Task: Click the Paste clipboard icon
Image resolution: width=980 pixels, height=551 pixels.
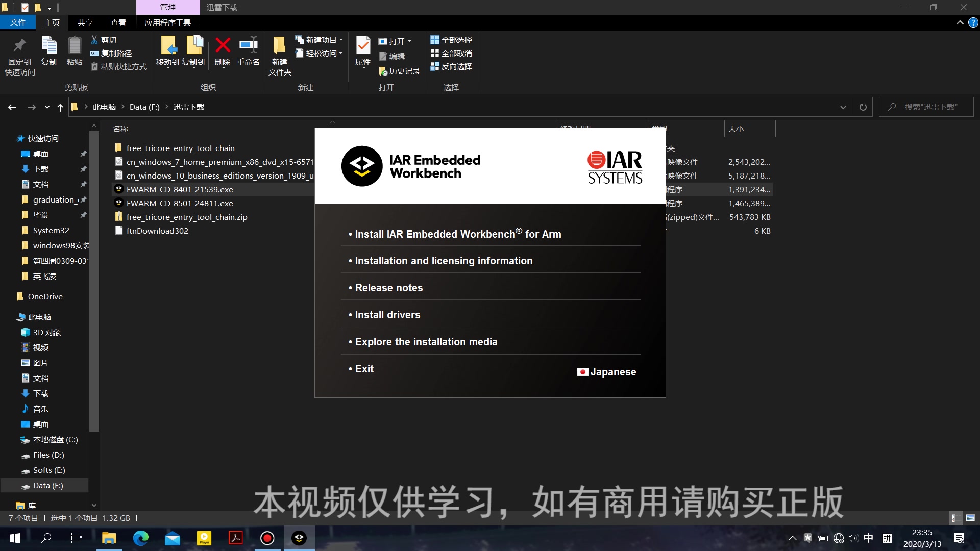Action: 75,45
